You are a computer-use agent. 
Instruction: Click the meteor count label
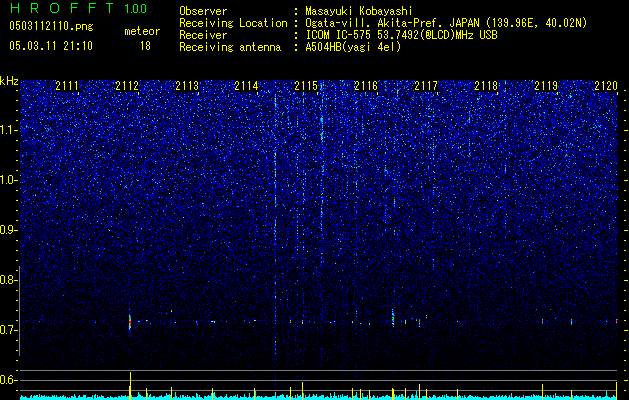pyautogui.click(x=142, y=31)
